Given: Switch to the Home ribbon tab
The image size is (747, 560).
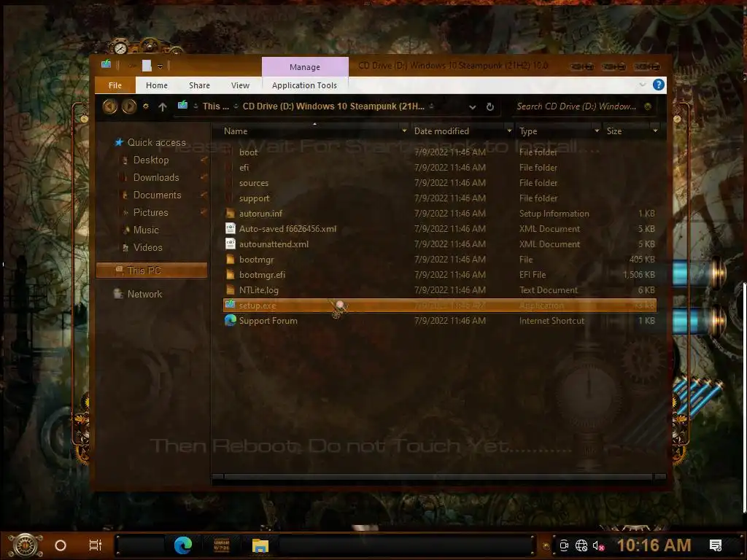Looking at the screenshot, I should [x=157, y=85].
